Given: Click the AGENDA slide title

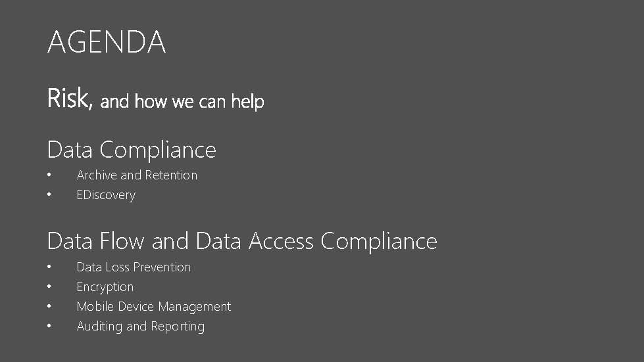Looking at the screenshot, I should pos(107,43).
